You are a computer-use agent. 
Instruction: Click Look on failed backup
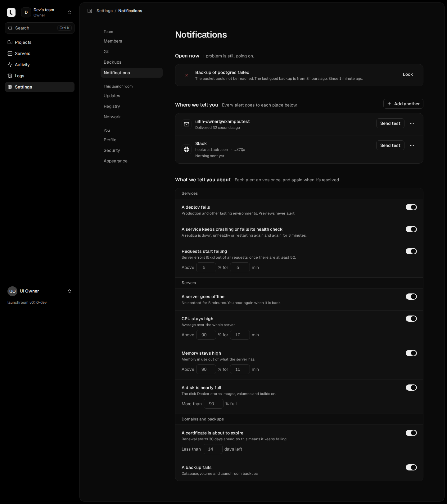coord(408,74)
